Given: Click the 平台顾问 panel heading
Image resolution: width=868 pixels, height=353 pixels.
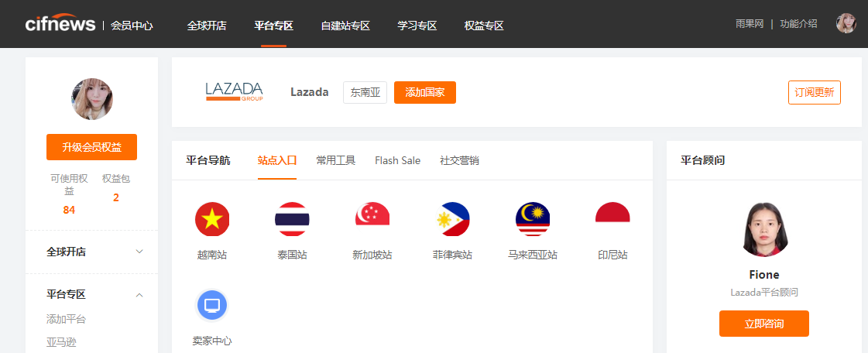Looking at the screenshot, I should coord(702,160).
